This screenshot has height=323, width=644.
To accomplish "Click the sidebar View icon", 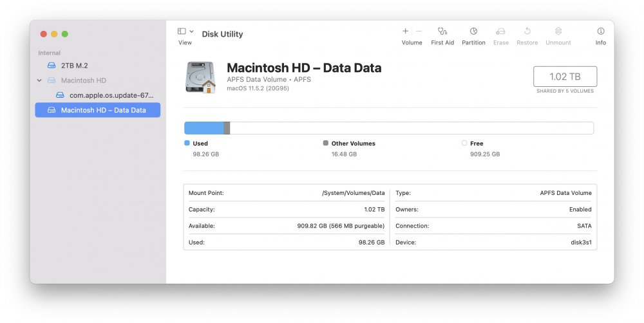I will tap(182, 31).
